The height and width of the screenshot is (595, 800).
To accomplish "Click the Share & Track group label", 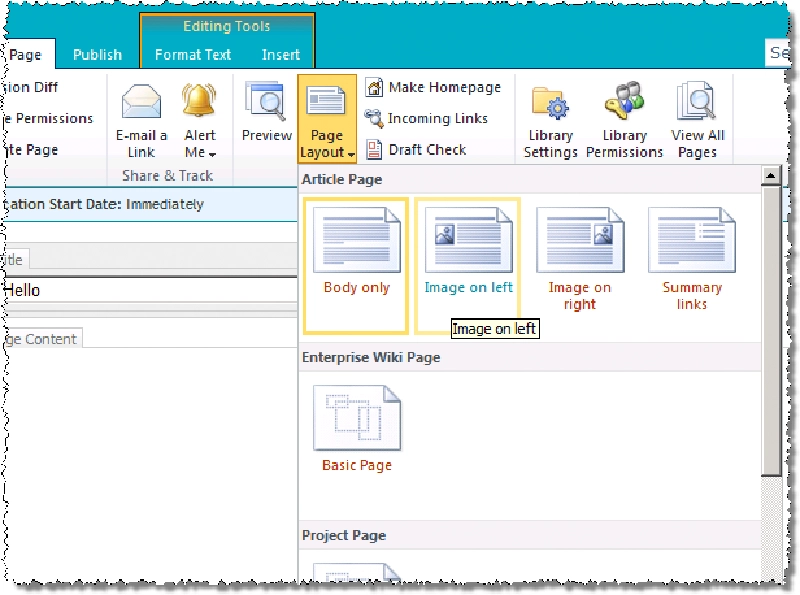I will (x=167, y=176).
